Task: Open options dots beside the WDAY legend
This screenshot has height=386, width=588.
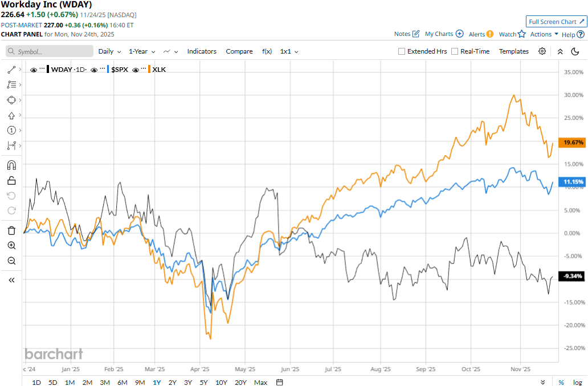Action: [42, 68]
